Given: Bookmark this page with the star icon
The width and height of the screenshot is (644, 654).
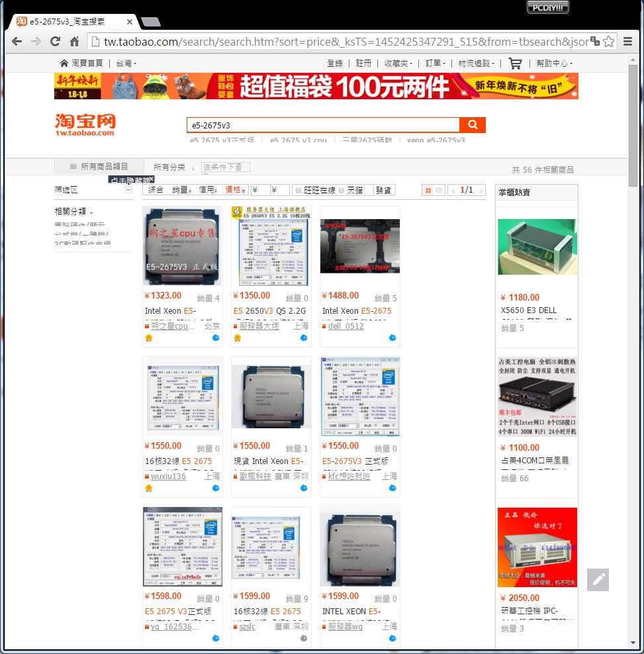Looking at the screenshot, I should (608, 41).
